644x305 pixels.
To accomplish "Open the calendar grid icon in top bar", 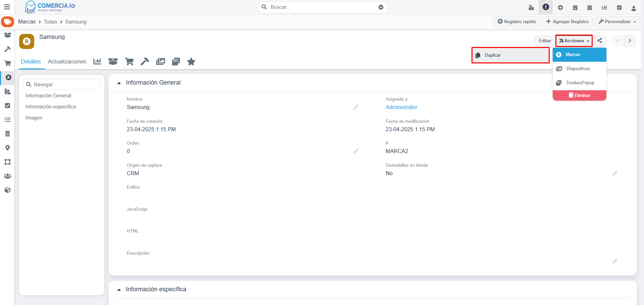I will tap(590, 7).
